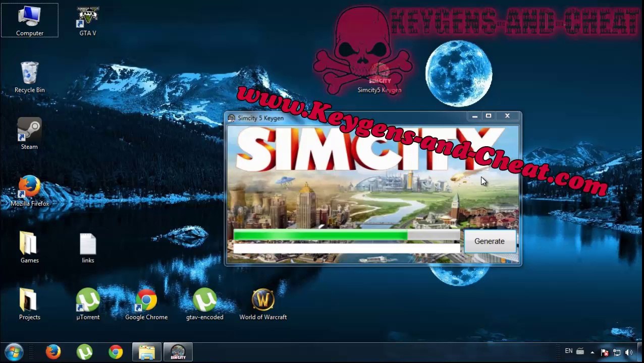Open Windows Explorer from the taskbar
Image resolution: width=644 pixels, height=363 pixels.
[x=147, y=352]
